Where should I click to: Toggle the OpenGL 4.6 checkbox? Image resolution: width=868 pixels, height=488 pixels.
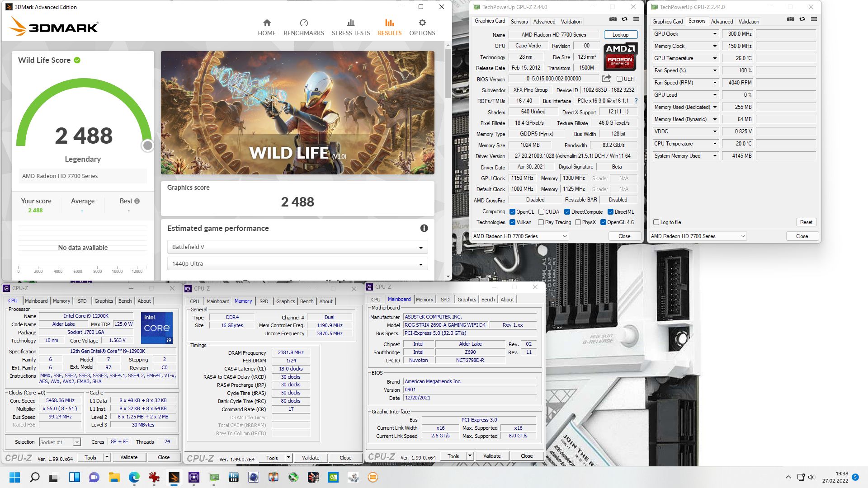pyautogui.click(x=603, y=222)
